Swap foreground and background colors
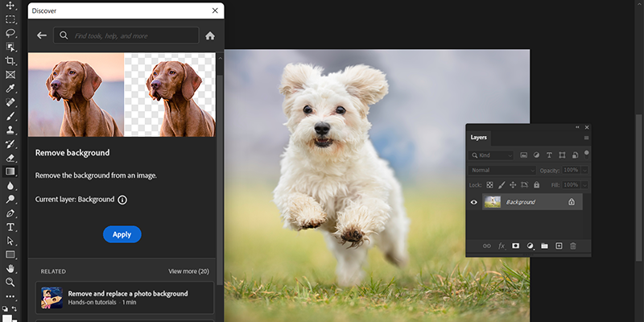Viewport: 644px width, 322px height. point(14,308)
